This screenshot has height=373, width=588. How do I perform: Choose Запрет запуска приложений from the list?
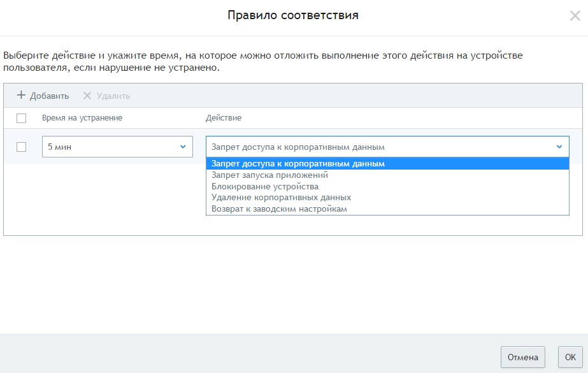point(269,175)
